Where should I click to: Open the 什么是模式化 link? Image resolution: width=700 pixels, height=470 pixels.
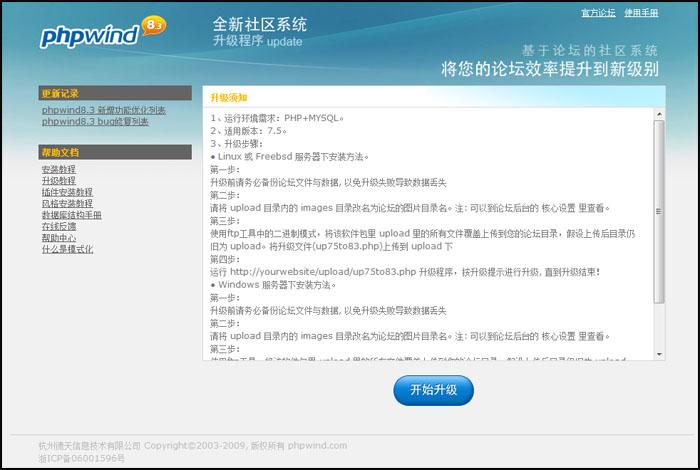click(67, 249)
